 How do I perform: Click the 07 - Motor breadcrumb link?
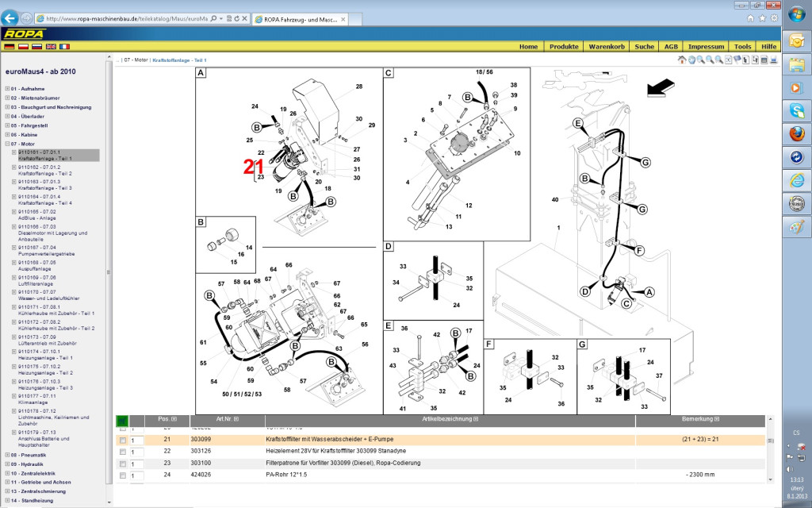(x=136, y=60)
